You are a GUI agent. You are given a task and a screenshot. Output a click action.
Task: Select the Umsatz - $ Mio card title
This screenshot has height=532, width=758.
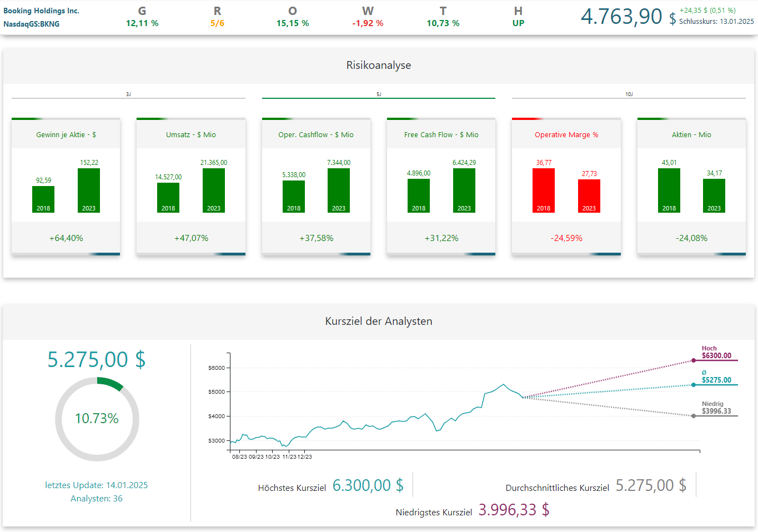[x=191, y=134]
